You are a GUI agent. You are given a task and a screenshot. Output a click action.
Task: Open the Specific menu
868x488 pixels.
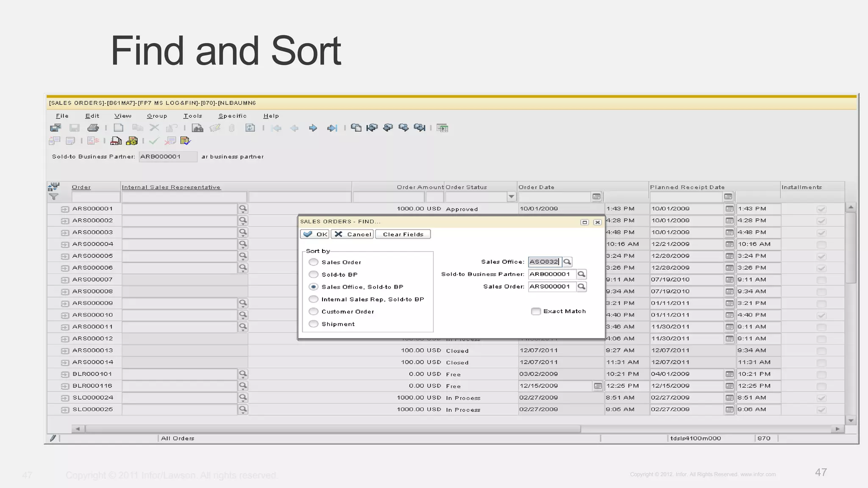[232, 116]
